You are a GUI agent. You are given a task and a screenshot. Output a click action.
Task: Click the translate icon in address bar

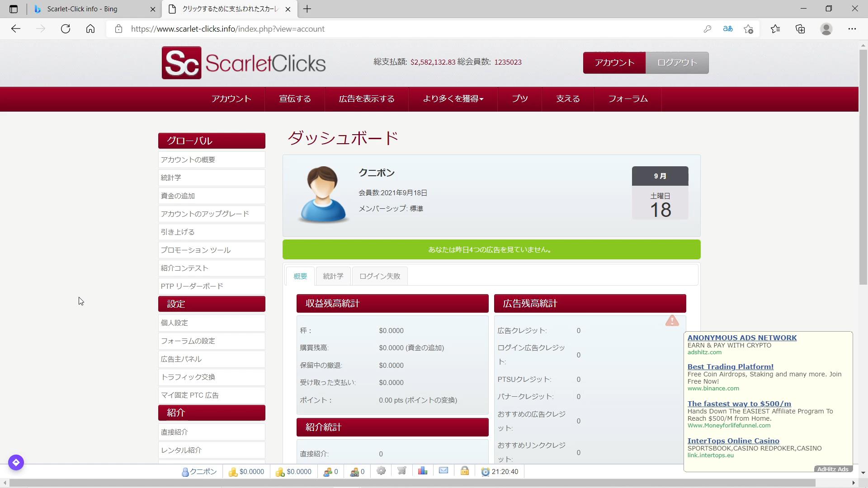point(728,29)
